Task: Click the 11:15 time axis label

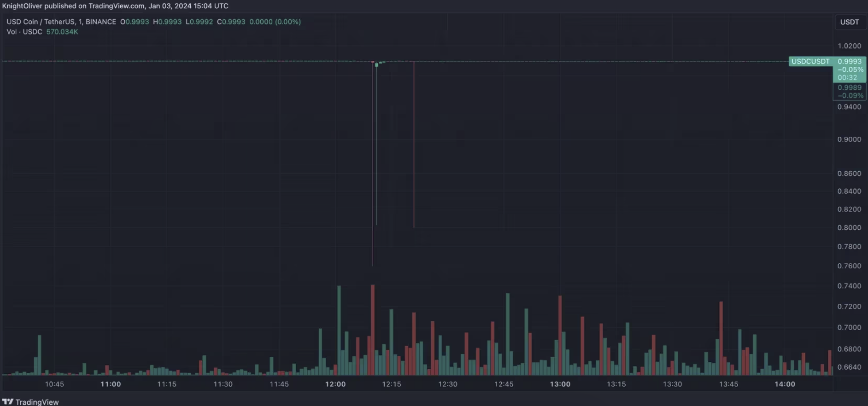Action: 167,384
